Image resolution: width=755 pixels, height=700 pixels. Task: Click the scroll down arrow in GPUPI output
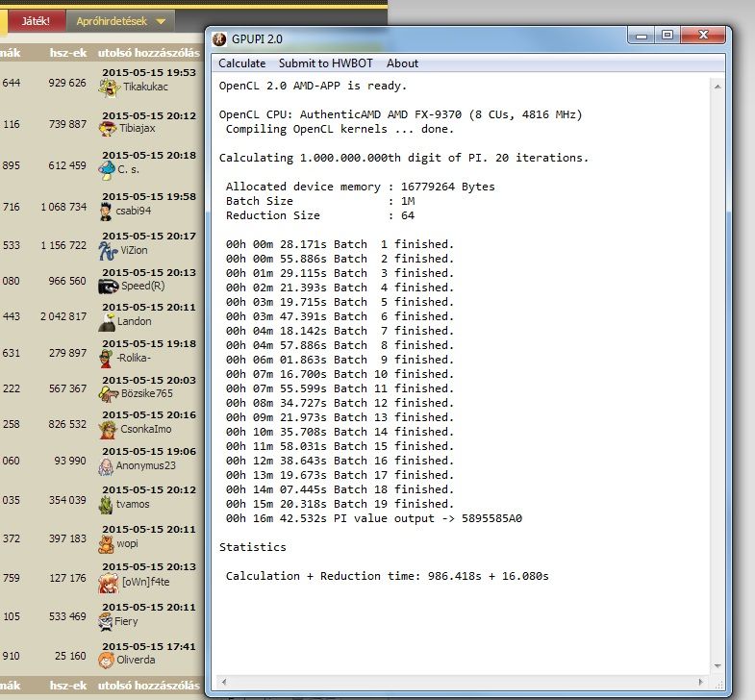tap(717, 666)
